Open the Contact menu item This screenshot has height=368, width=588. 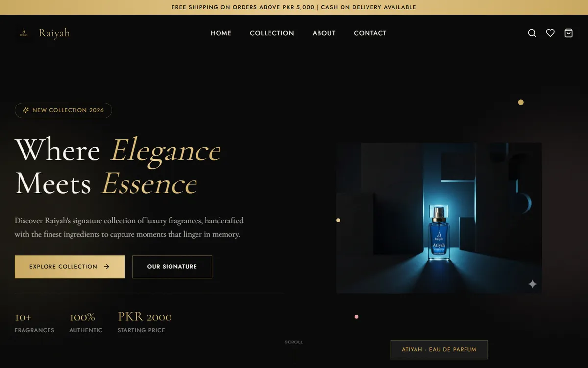point(370,33)
